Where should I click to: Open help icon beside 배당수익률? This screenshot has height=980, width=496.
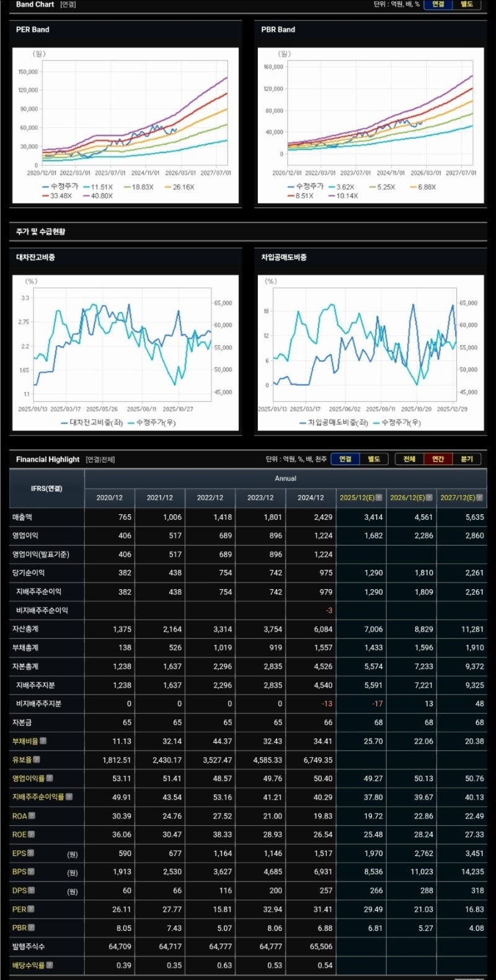pos(50,965)
